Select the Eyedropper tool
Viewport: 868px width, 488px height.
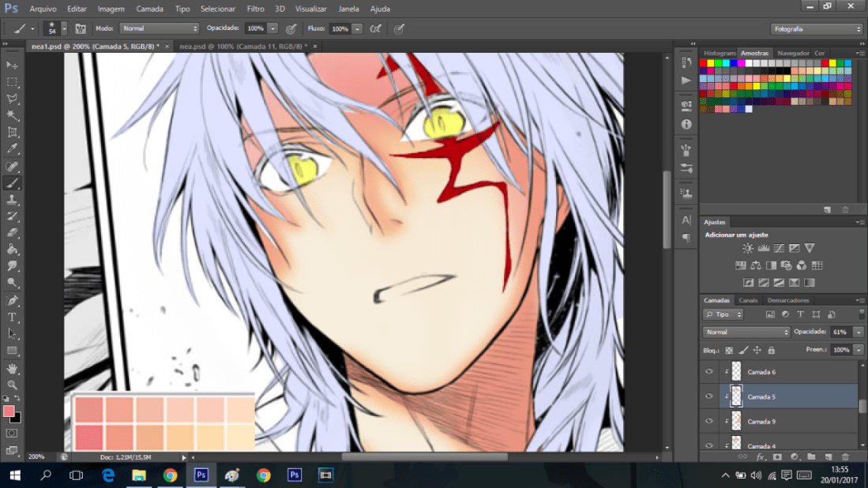pyautogui.click(x=13, y=148)
